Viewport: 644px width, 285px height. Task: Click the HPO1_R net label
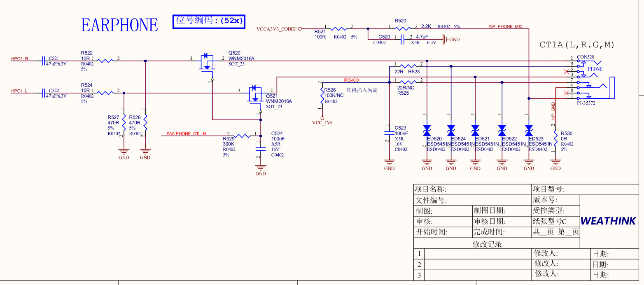[x=20, y=59]
